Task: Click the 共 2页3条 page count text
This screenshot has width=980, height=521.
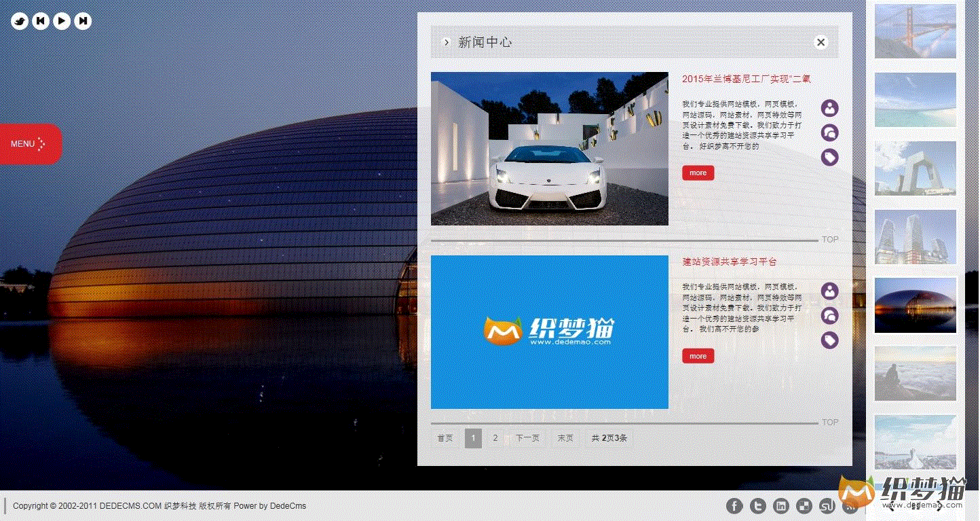Action: coord(609,438)
